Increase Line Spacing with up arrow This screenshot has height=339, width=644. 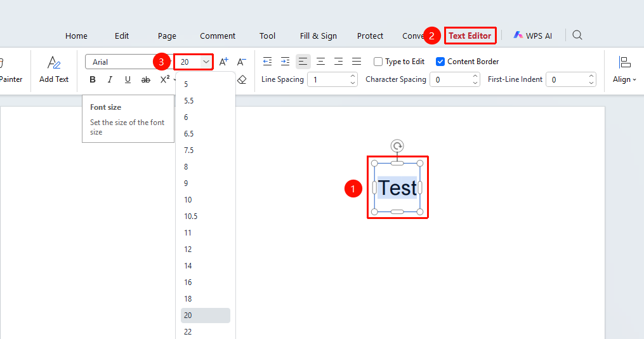pyautogui.click(x=353, y=76)
